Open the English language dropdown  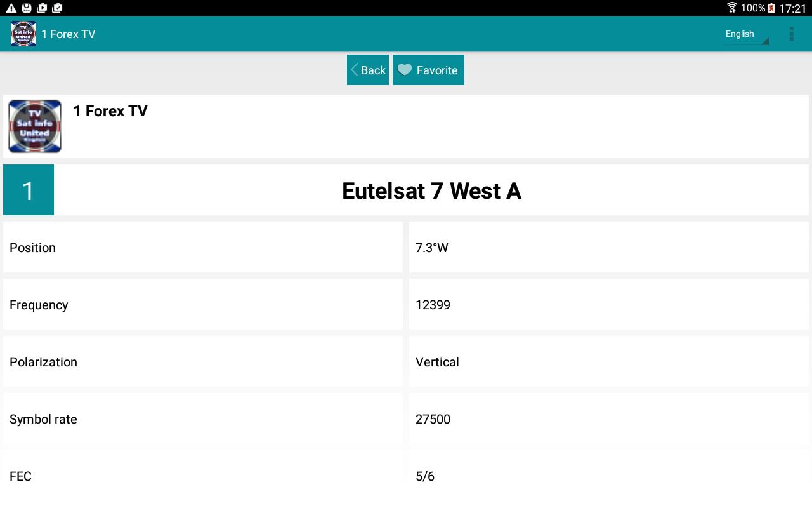click(x=740, y=34)
